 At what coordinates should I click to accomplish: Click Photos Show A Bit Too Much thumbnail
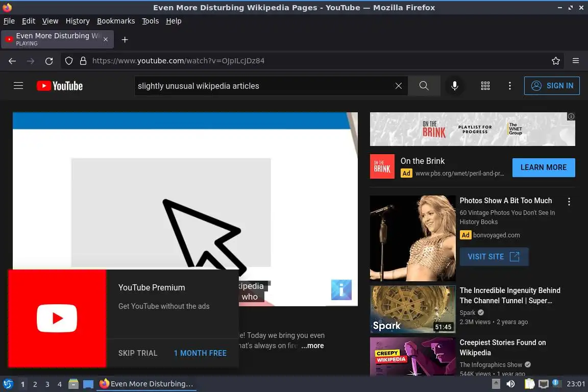click(x=412, y=238)
